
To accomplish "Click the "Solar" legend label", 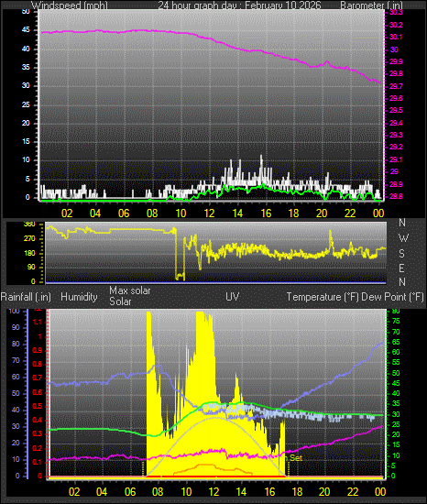I will [x=120, y=301].
